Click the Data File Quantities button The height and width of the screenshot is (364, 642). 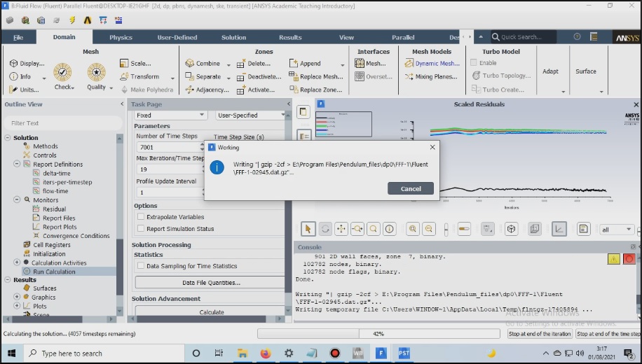[211, 283]
